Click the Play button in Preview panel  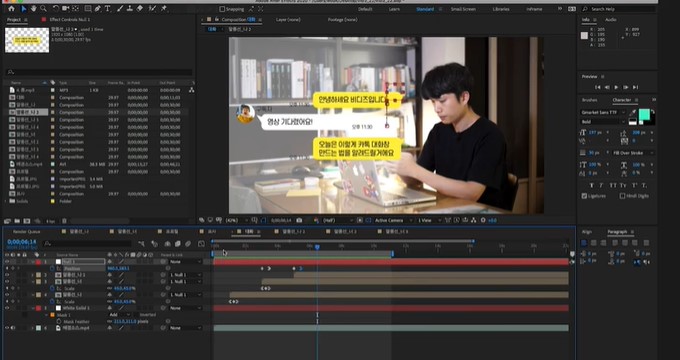tap(616, 87)
